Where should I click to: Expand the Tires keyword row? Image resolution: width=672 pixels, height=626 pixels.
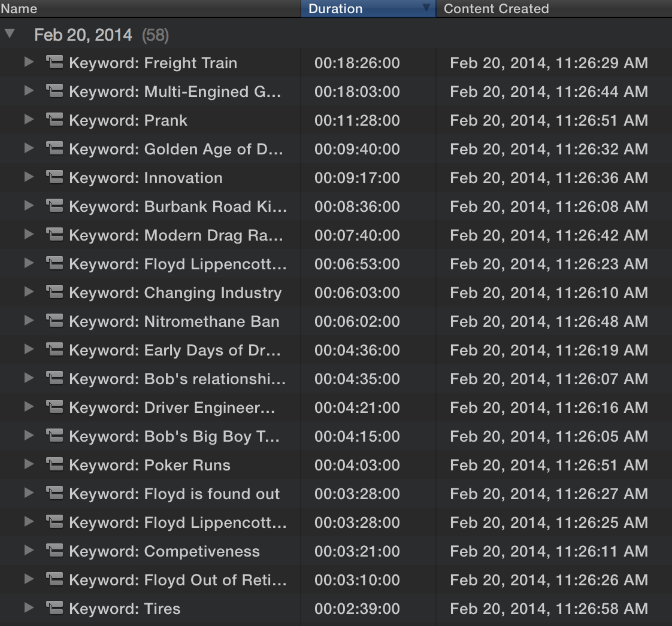[x=29, y=607]
